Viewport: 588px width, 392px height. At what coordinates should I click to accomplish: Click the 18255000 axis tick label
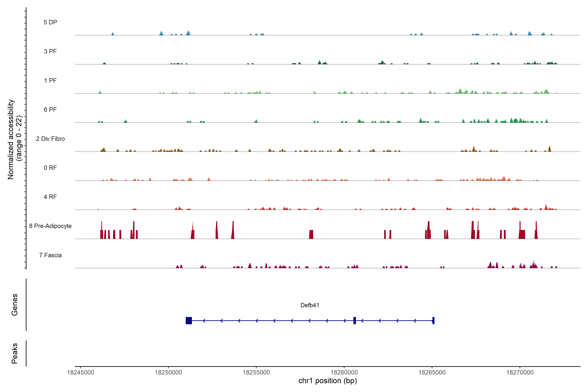coord(256,373)
